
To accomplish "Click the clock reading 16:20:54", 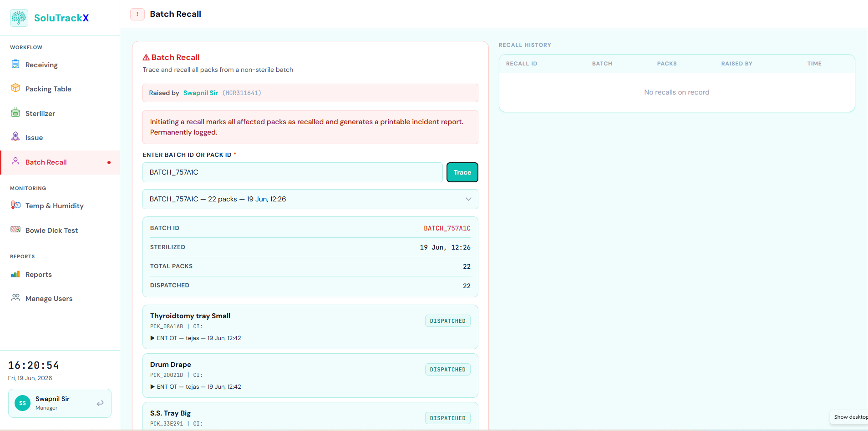I will click(34, 366).
